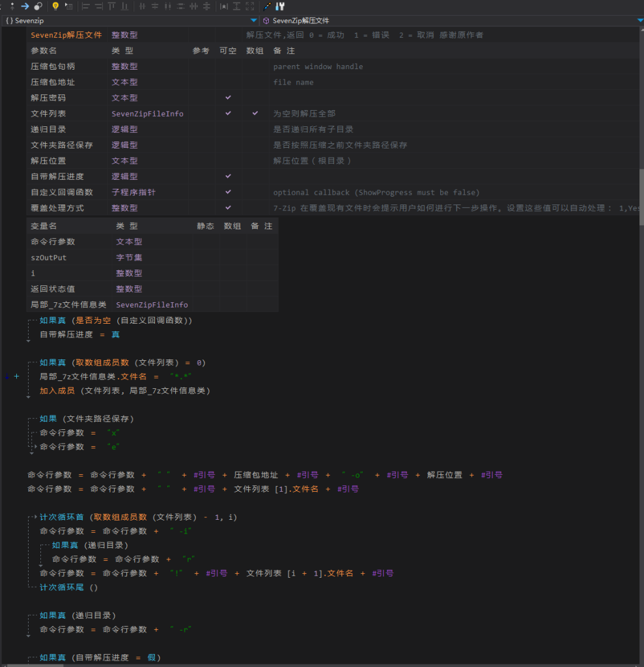The height and width of the screenshot is (667, 644).
Task: Open the wrench tools icon in toolbar
Action: [x=280, y=7]
